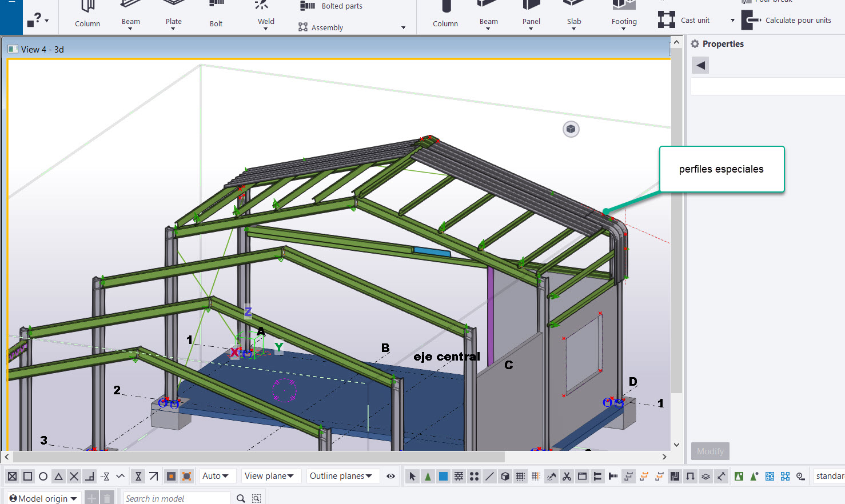Image resolution: width=845 pixels, height=504 pixels.
Task: Toggle the select-all arrow switch
Action: click(412, 476)
